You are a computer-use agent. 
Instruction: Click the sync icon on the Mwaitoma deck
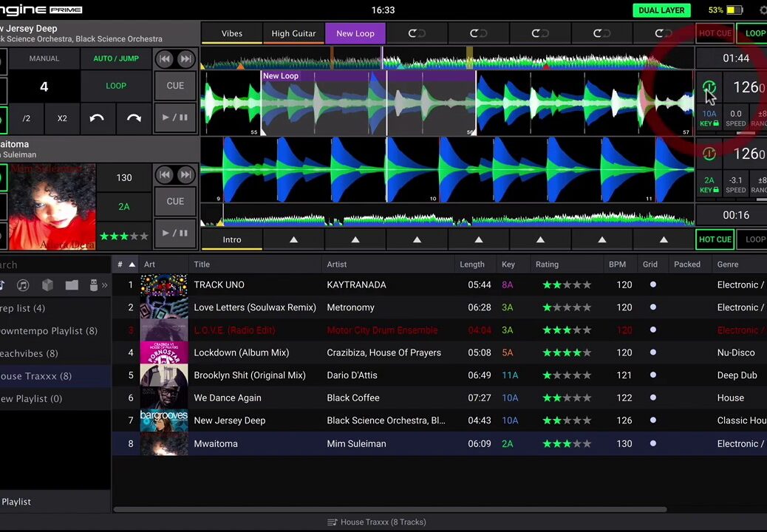click(x=709, y=154)
